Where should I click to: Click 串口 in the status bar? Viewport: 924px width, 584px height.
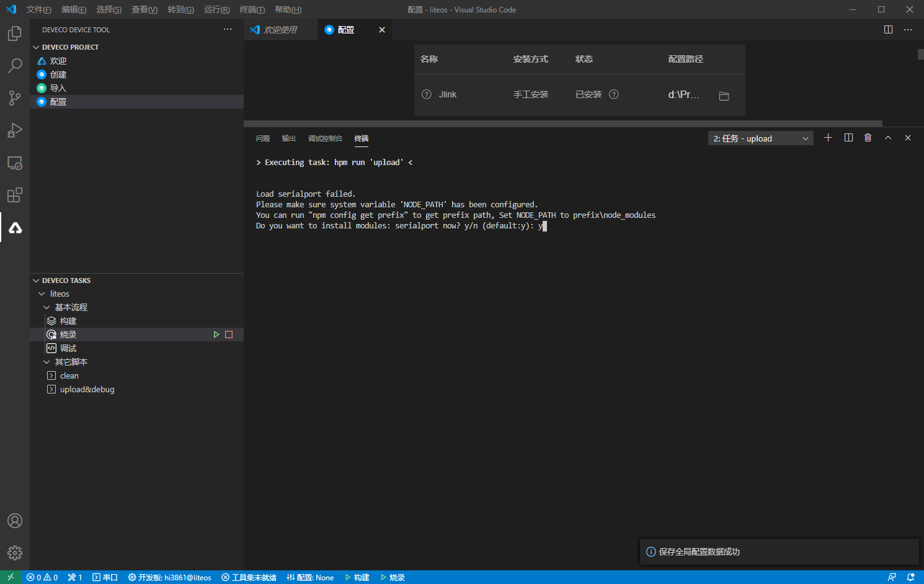[105, 577]
